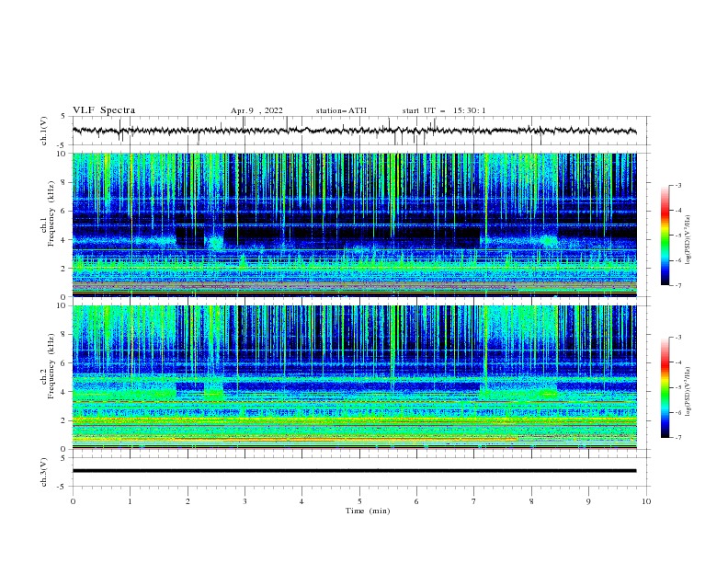Click time axis tick label '0'
Image resolution: width=728 pixels, height=563 pixels.
tap(73, 501)
